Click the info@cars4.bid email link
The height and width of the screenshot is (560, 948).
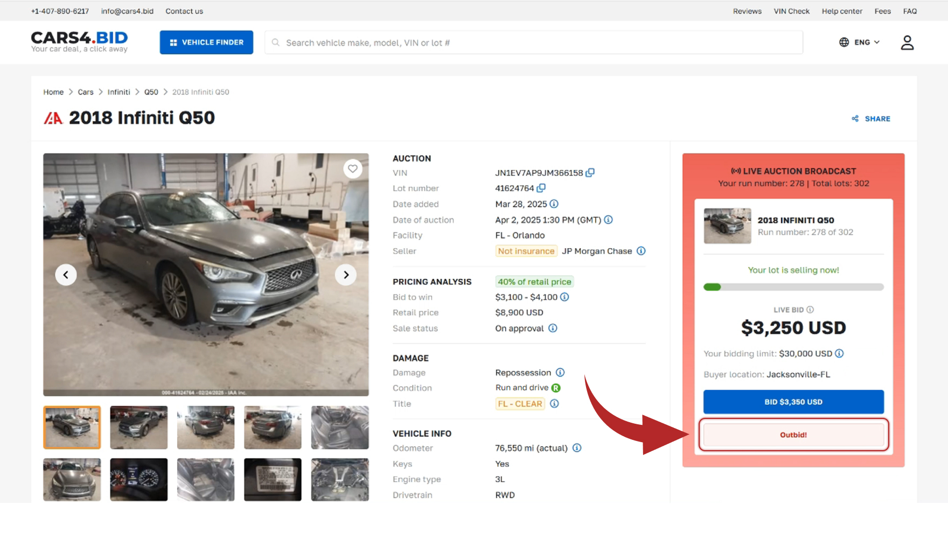pos(127,11)
